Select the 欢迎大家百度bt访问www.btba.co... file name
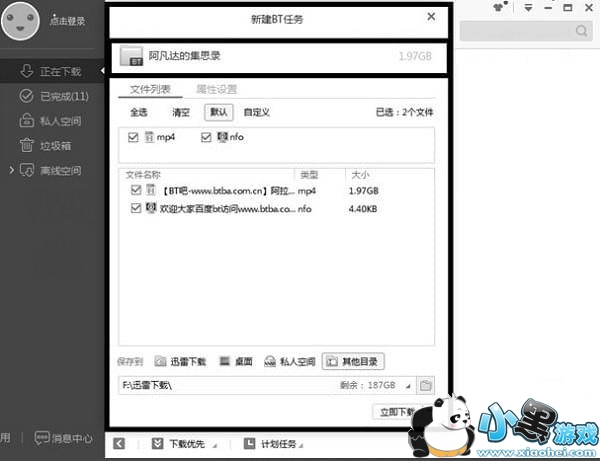600x461 pixels. click(227, 209)
